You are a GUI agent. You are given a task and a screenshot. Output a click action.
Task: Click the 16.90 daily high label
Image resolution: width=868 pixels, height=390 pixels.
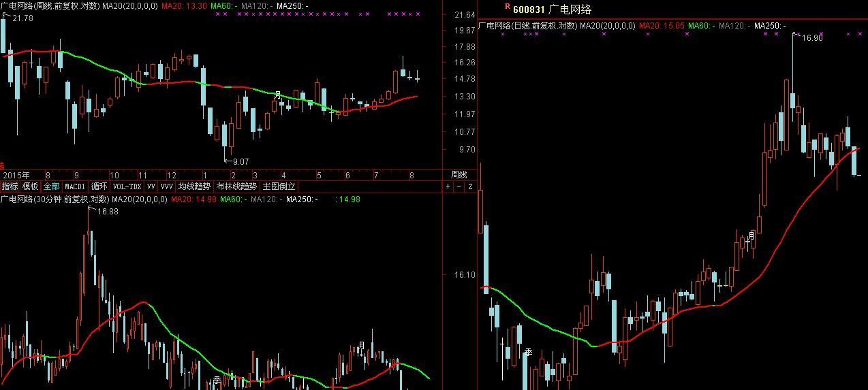[x=812, y=39]
